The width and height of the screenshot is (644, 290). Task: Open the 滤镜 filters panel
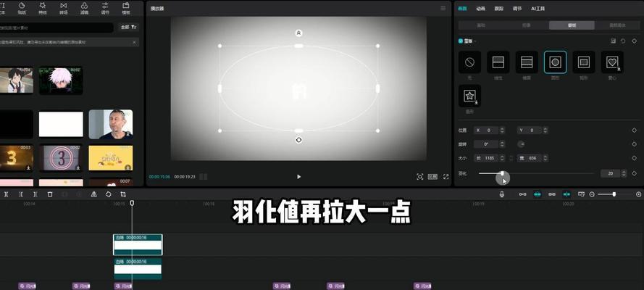[84, 8]
